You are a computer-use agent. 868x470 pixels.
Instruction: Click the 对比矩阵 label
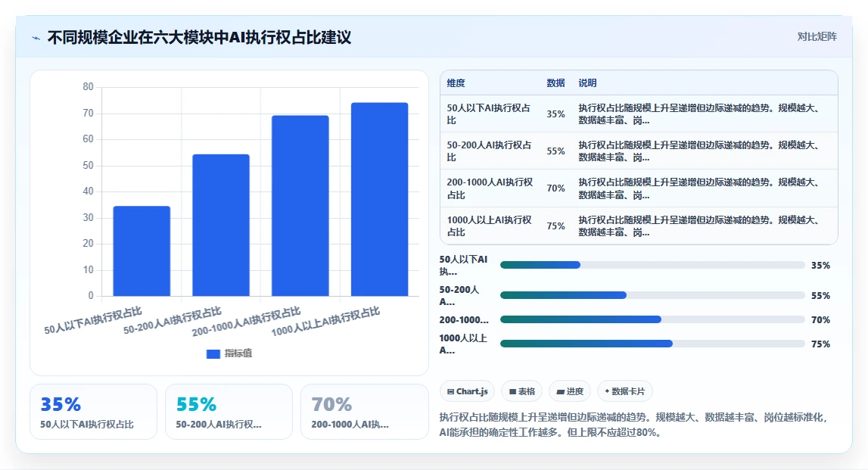tap(817, 36)
